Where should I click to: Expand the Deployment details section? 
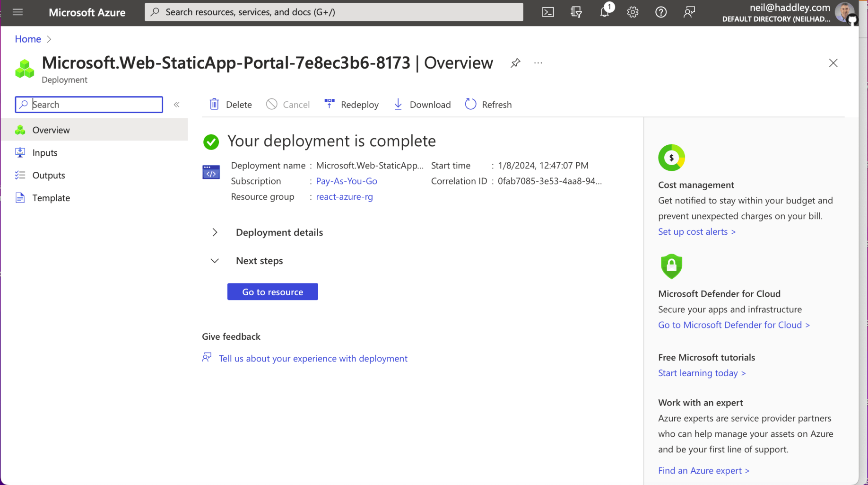tap(215, 232)
